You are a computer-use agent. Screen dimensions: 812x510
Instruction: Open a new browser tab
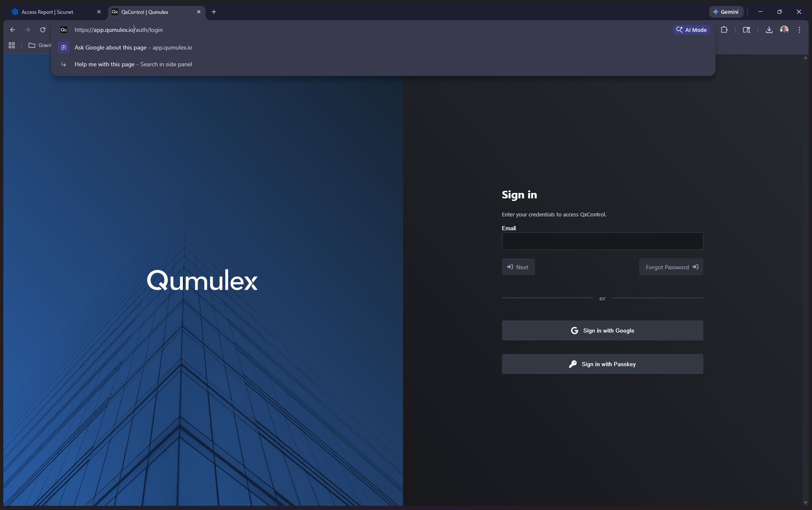[214, 12]
